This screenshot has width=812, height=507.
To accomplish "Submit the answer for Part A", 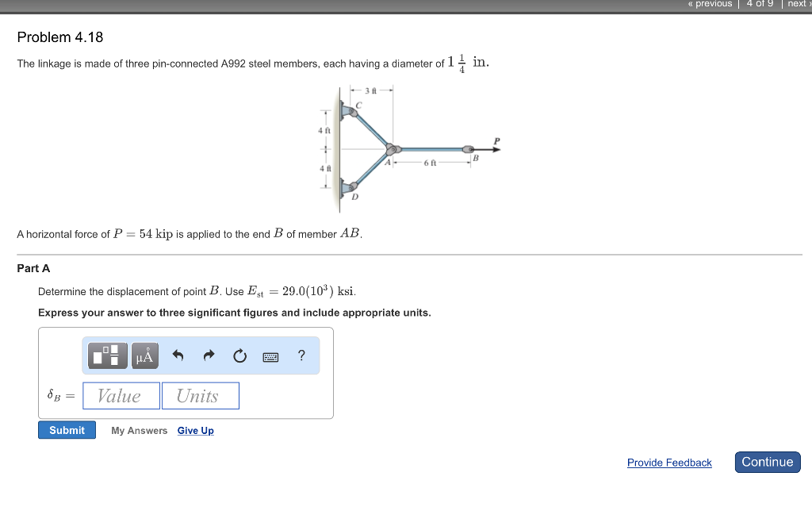I will click(67, 430).
